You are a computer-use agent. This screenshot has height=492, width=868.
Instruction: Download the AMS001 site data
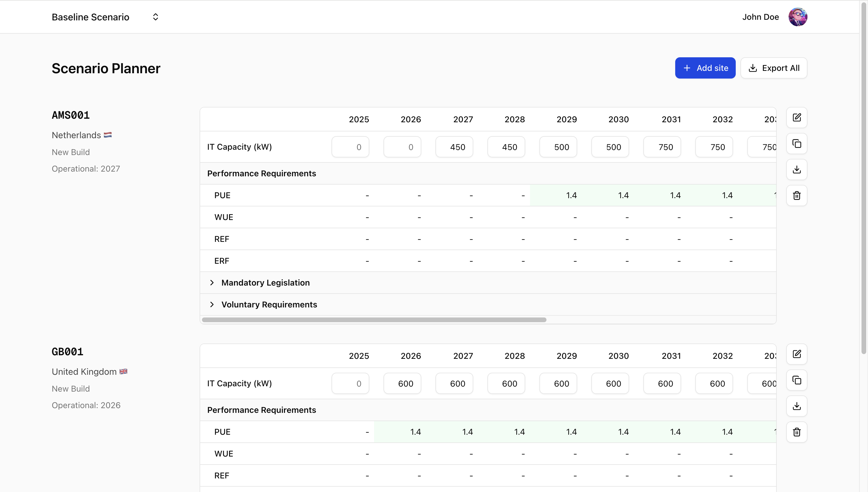click(797, 169)
